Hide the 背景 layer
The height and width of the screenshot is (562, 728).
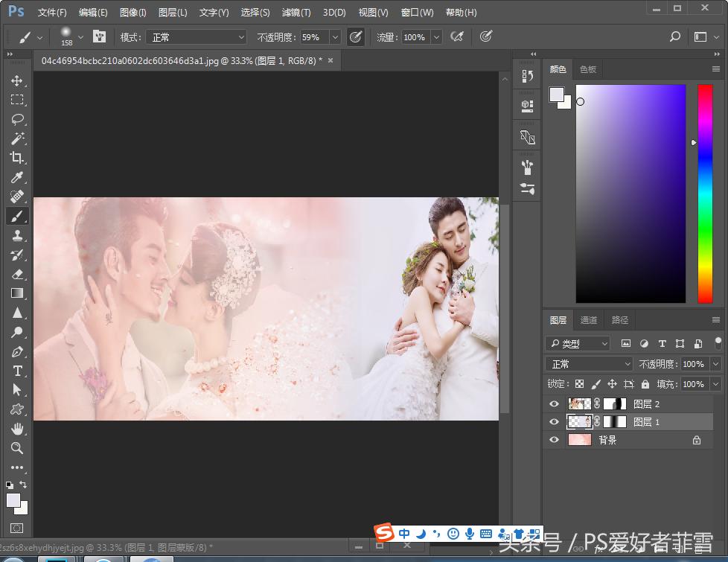(553, 440)
